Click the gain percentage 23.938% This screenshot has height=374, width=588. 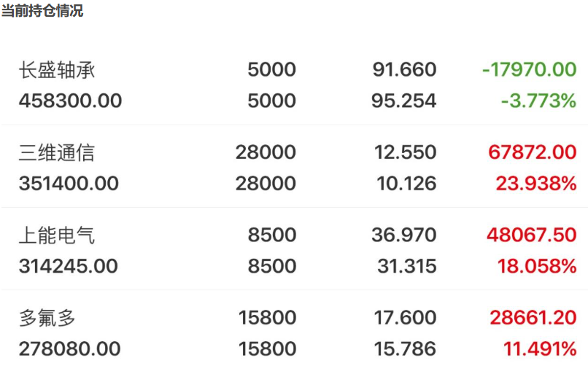536,184
